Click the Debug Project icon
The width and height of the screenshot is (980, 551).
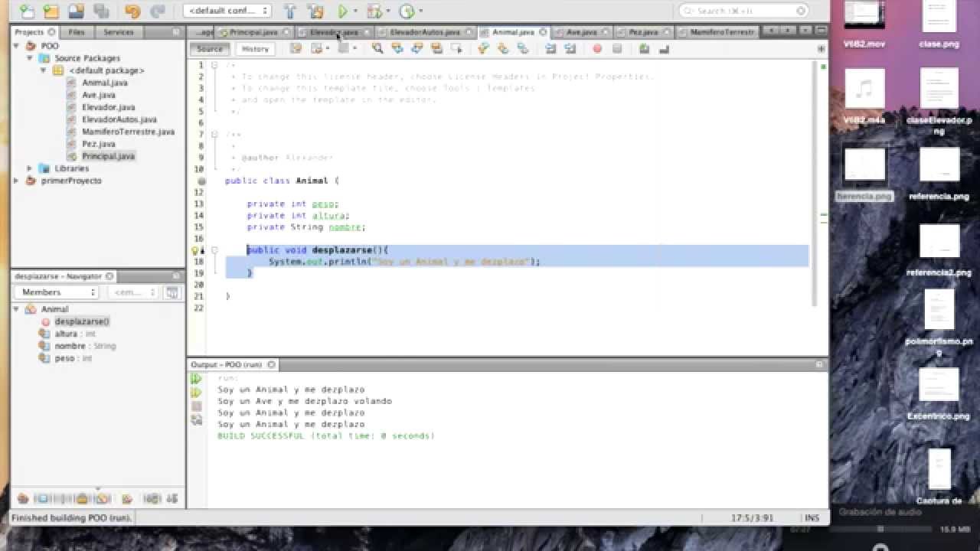point(374,11)
